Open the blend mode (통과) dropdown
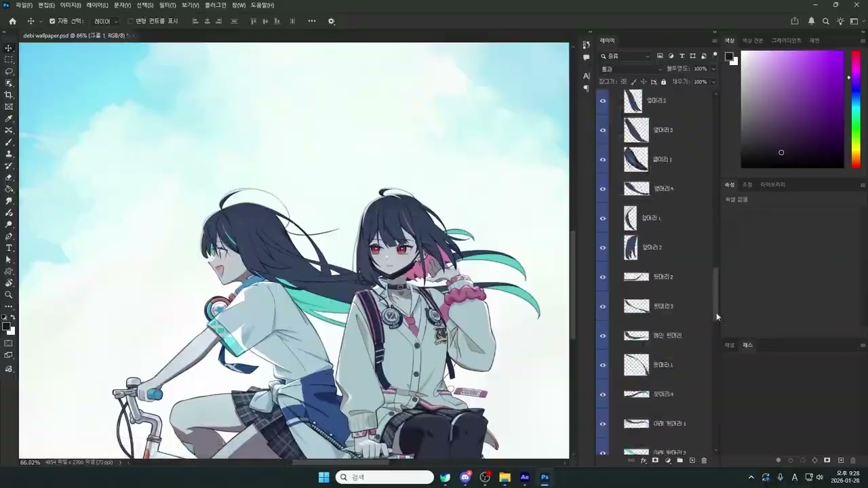This screenshot has height=488, width=868. (631, 69)
